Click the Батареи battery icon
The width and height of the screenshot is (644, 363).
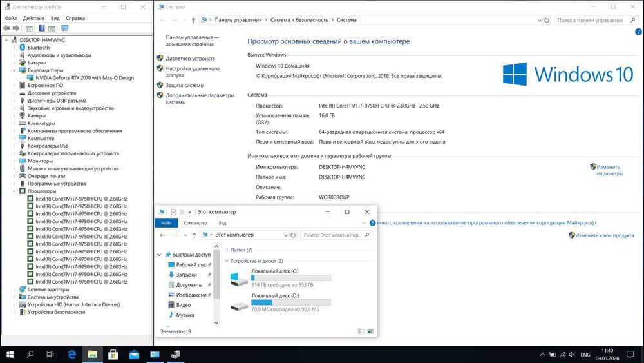point(23,63)
